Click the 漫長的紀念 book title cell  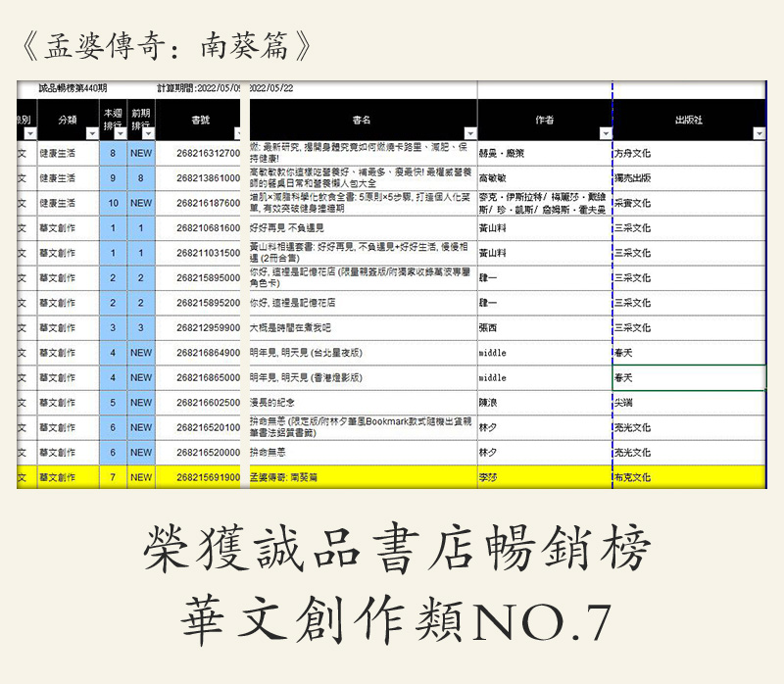coord(361,403)
